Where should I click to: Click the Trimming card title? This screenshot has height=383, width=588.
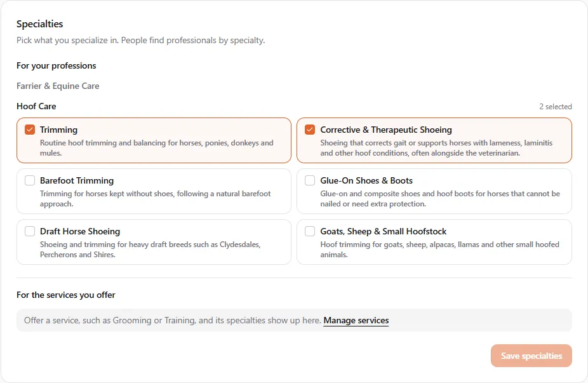point(58,130)
